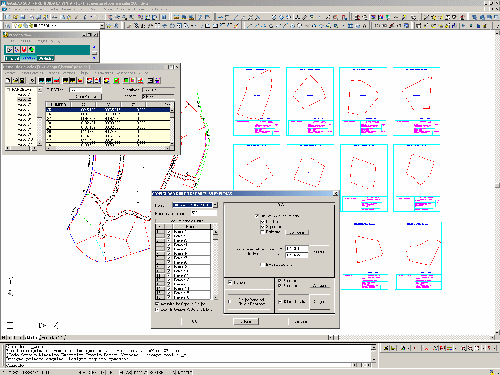Click the small input field under the dialog's combo box
This screenshot has width=500, height=375.
[x=204, y=213]
